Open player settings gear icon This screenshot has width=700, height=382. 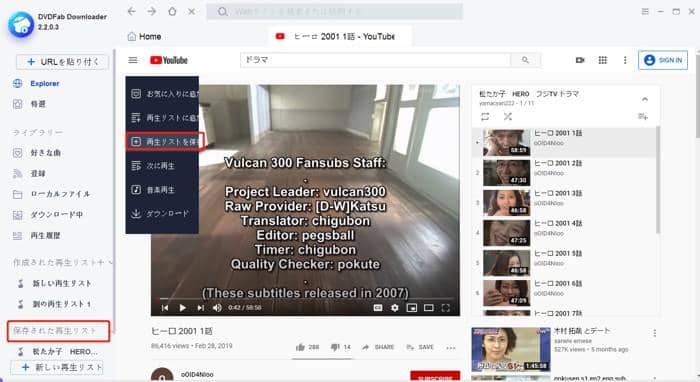point(395,307)
